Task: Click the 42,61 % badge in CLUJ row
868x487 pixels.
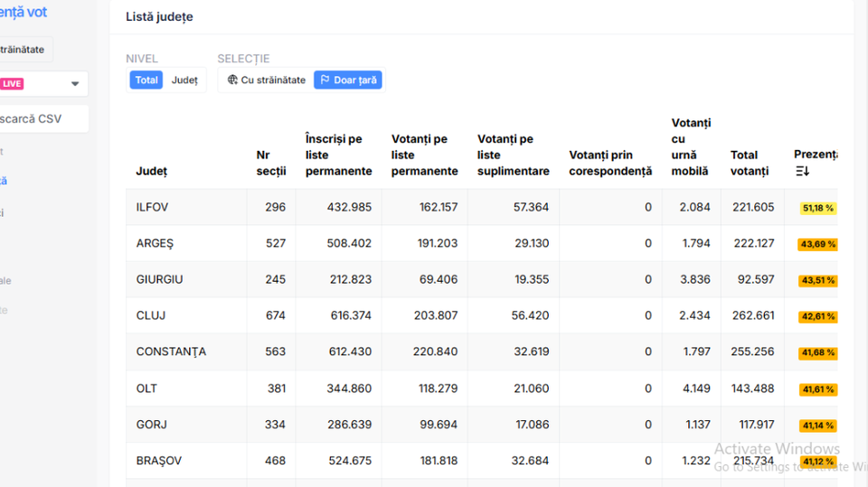Action: 817,316
